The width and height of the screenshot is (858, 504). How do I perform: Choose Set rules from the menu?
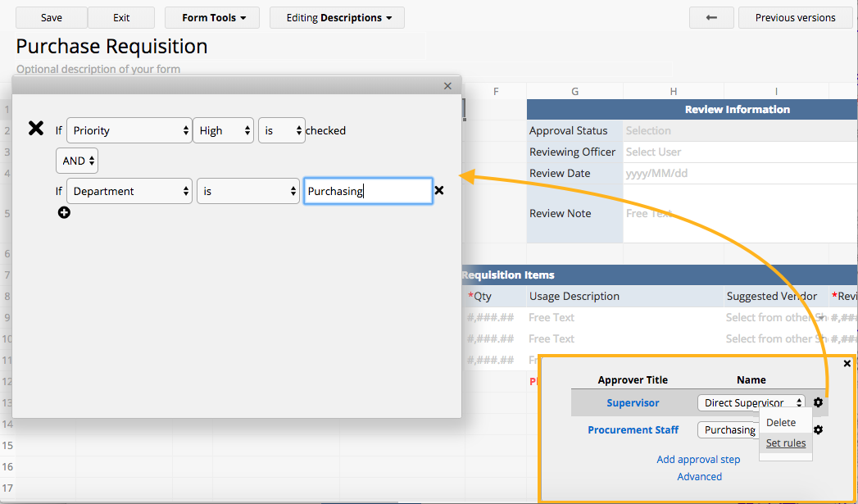click(785, 443)
